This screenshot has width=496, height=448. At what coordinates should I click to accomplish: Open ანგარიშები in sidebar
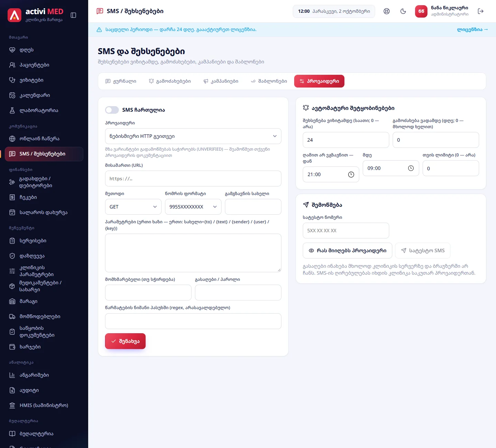[x=44, y=375]
